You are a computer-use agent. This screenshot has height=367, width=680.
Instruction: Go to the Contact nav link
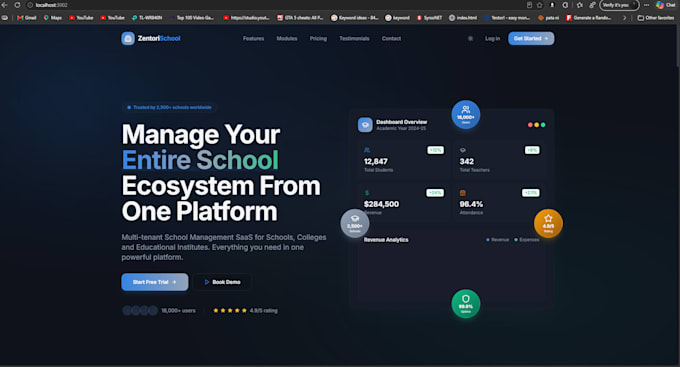[391, 39]
